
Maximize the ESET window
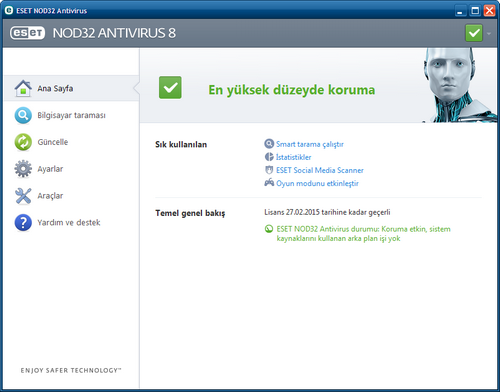475,11
